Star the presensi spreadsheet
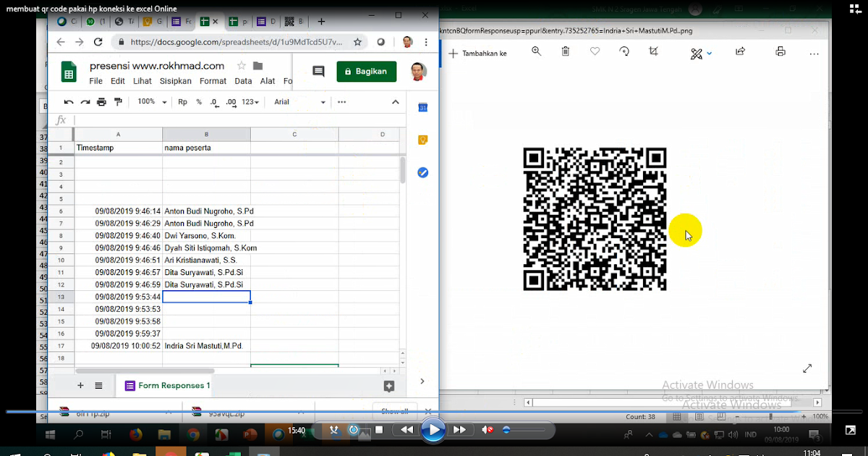This screenshot has height=456, width=868. coord(242,66)
